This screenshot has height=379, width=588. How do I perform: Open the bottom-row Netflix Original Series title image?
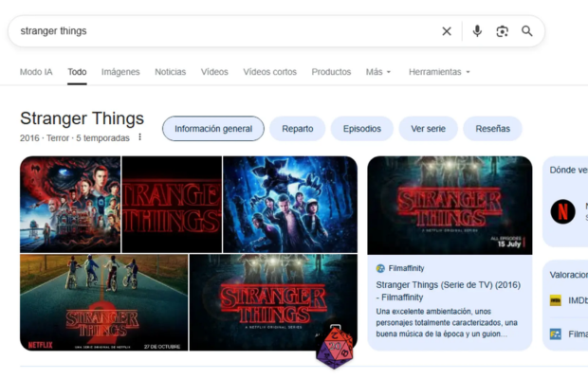(273, 302)
